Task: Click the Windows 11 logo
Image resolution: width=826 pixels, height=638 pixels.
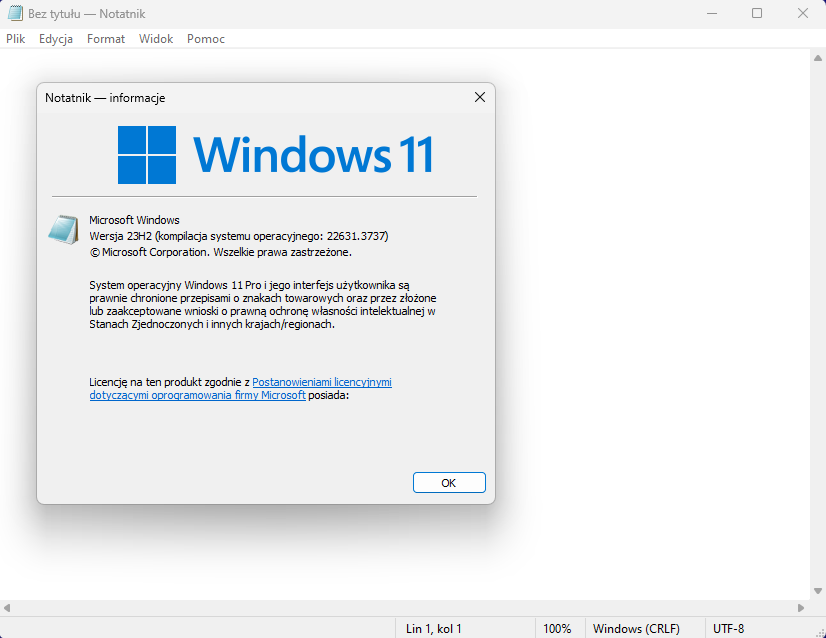Action: [275, 155]
